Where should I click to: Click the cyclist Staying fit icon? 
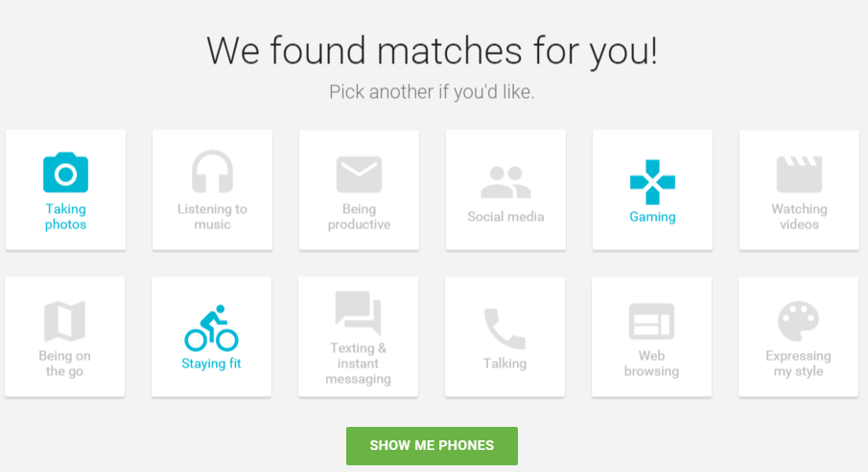[x=212, y=328]
